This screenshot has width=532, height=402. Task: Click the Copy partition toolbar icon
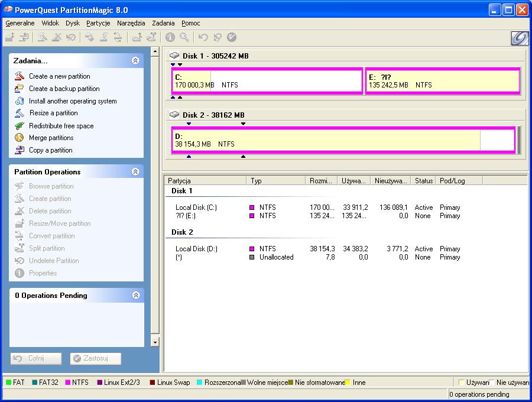[24, 37]
